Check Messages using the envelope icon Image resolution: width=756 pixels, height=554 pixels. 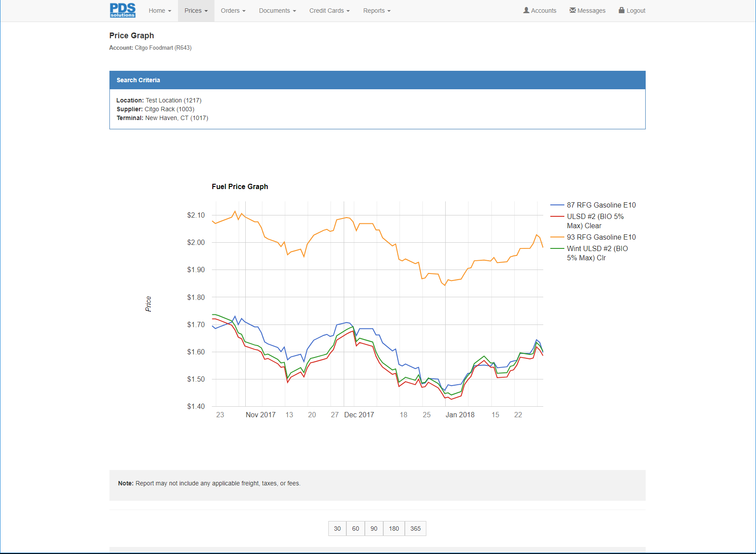[x=587, y=10]
